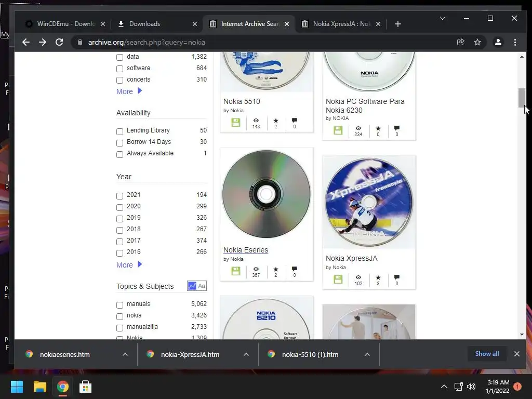The width and height of the screenshot is (532, 399).
Task: Click software icon under Nokia PC Software Para card
Action: tap(338, 130)
